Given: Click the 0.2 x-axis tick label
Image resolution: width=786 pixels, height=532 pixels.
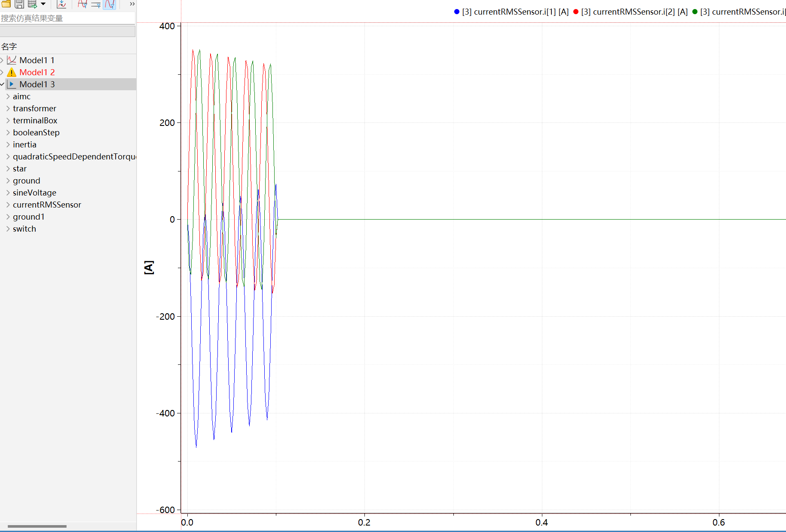Looking at the screenshot, I should point(364,522).
